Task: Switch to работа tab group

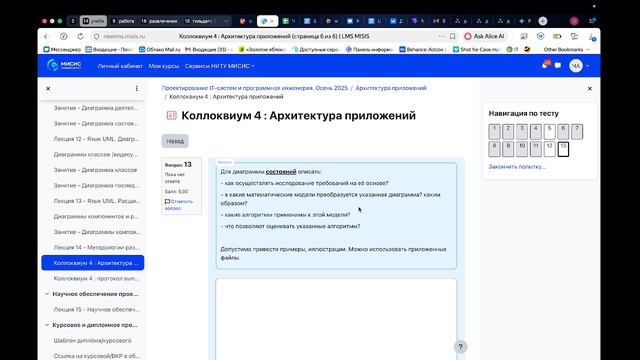Action: tap(123, 21)
